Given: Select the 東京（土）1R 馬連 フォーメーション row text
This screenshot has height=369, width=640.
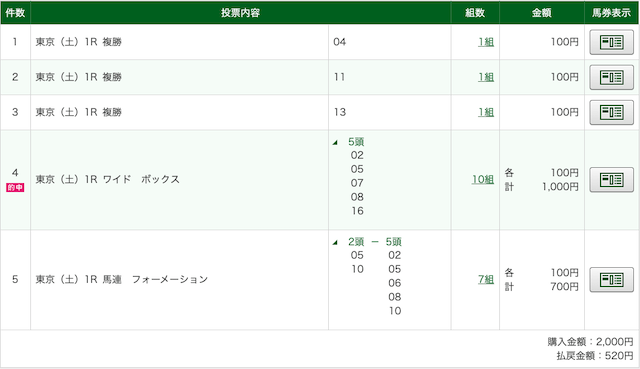Looking at the screenshot, I should (x=122, y=280).
